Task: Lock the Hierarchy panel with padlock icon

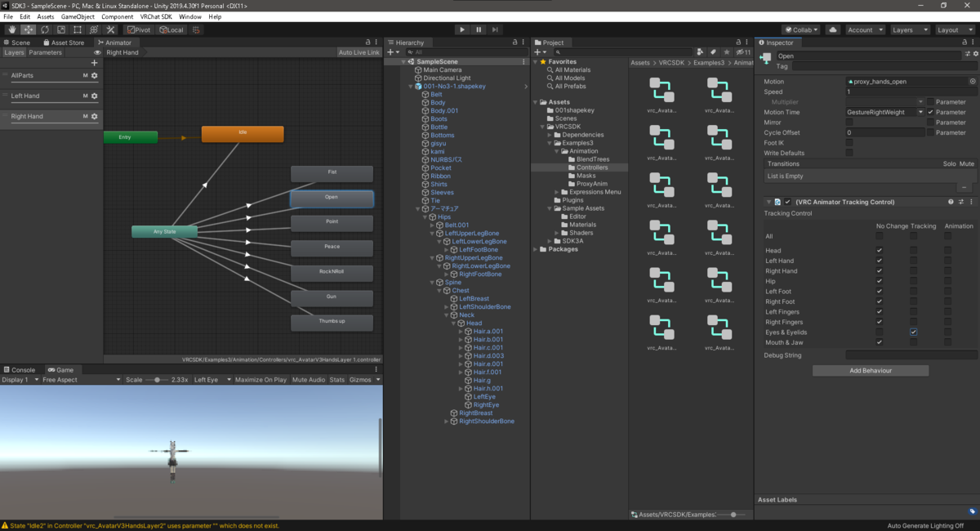Action: click(515, 42)
